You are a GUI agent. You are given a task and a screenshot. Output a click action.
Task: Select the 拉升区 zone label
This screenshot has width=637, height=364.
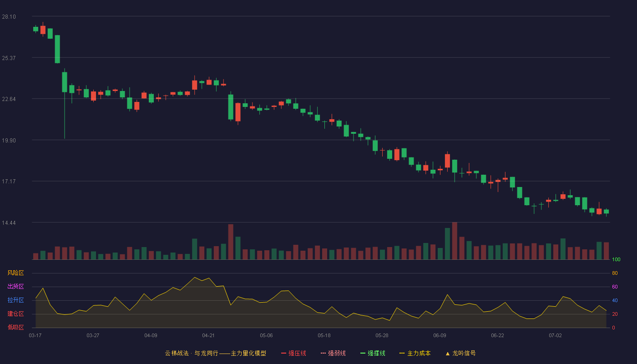tap(15, 300)
